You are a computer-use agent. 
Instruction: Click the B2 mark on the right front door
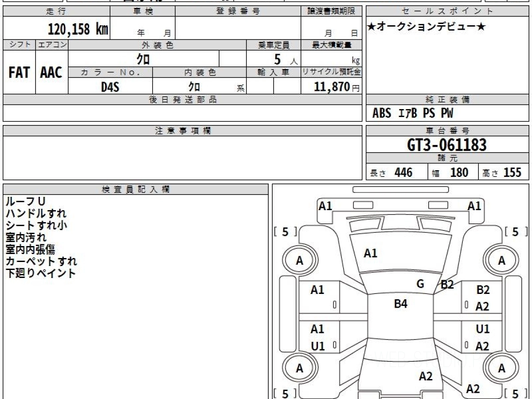483,290
